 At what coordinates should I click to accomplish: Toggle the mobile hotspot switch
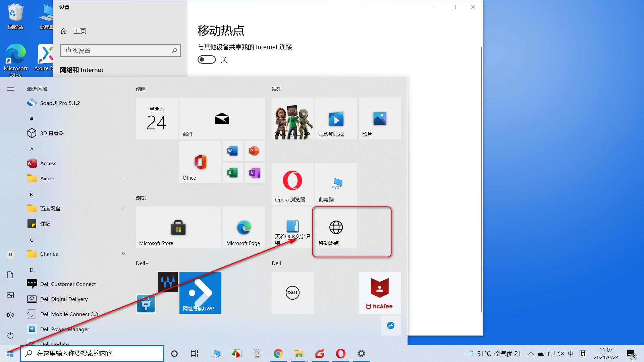click(207, 60)
